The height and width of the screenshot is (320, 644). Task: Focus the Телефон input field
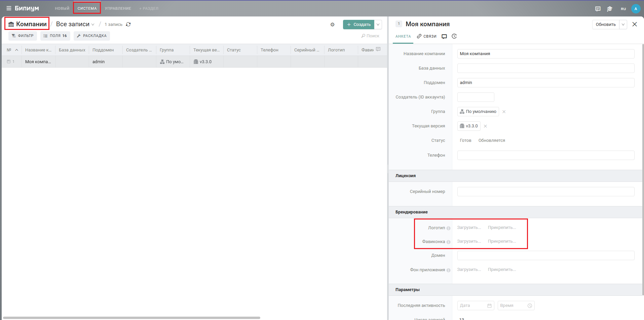point(545,155)
